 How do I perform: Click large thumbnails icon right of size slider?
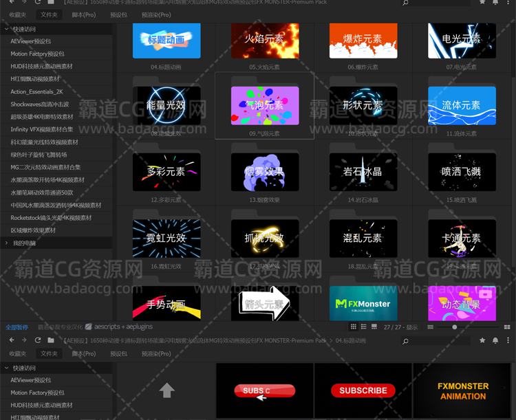[507, 327]
